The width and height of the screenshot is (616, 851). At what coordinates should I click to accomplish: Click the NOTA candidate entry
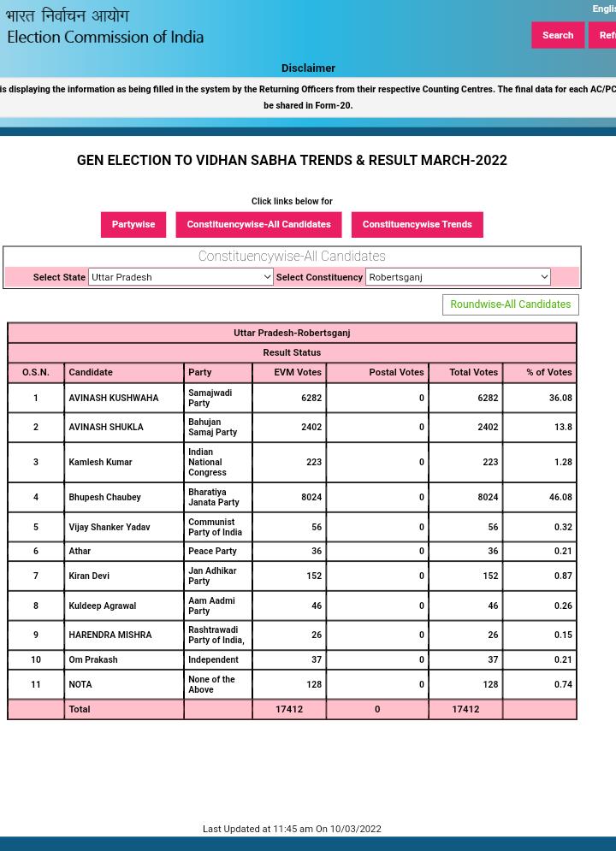tap(80, 684)
